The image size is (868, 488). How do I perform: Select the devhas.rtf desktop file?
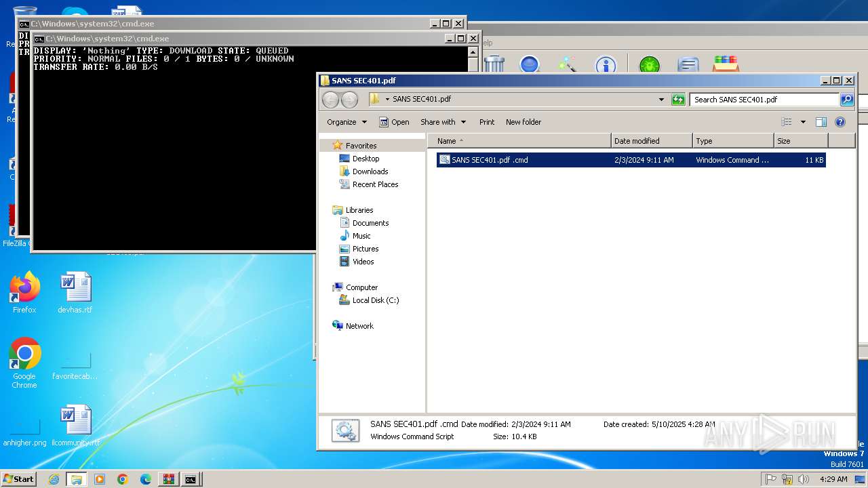75,293
